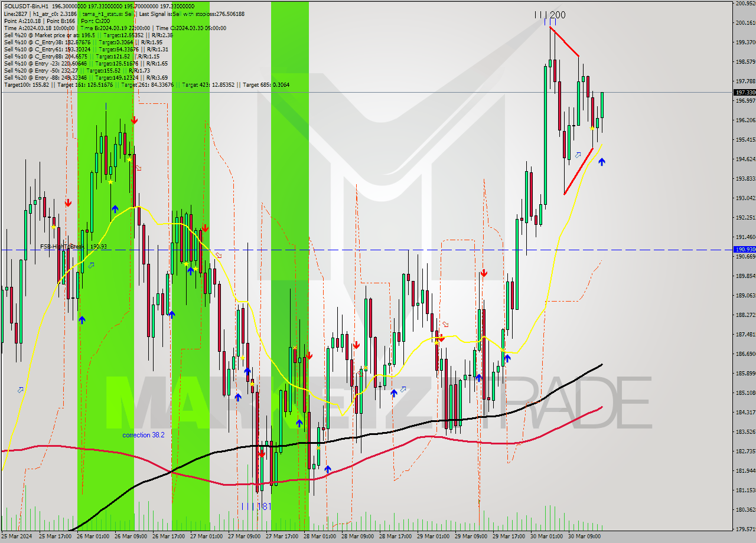
Task: Click the 198.575 price axis label
Action: tap(745, 61)
